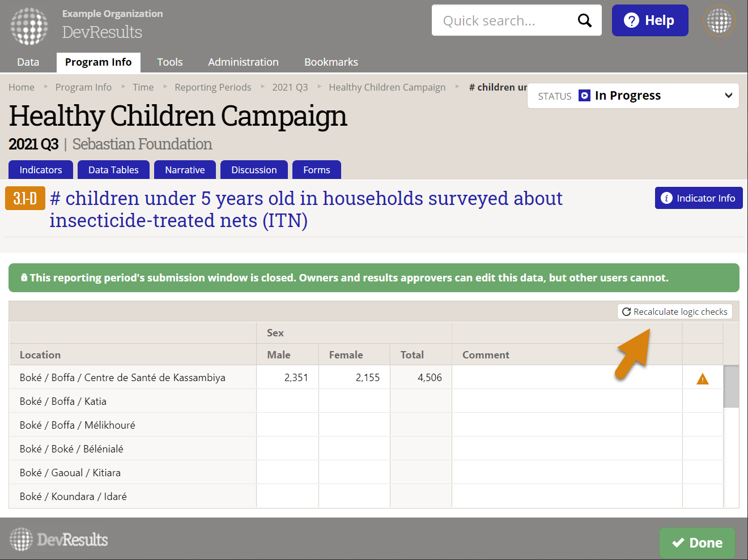Go to Program Info breadcrumb link
Viewport: 748px width, 560px height.
tap(83, 87)
